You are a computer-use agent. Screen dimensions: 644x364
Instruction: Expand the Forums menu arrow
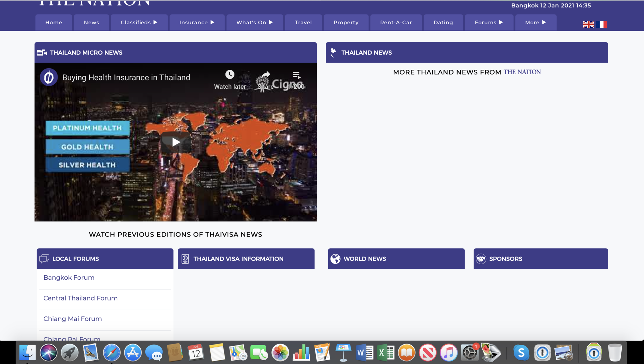pyautogui.click(x=501, y=22)
